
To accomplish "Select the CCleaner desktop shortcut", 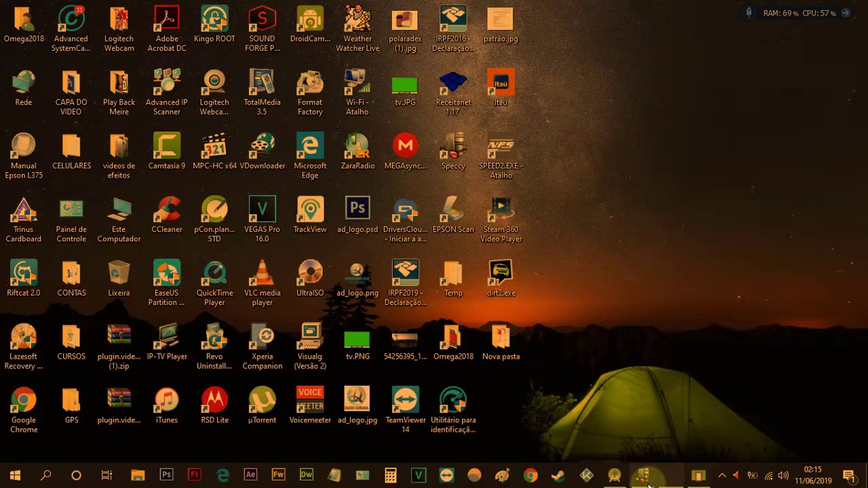I will click(x=167, y=215).
